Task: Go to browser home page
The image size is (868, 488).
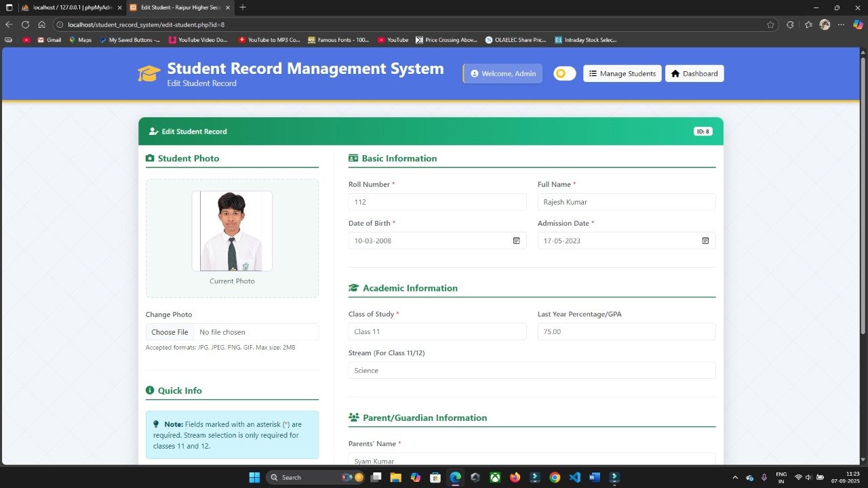Action: [x=41, y=24]
